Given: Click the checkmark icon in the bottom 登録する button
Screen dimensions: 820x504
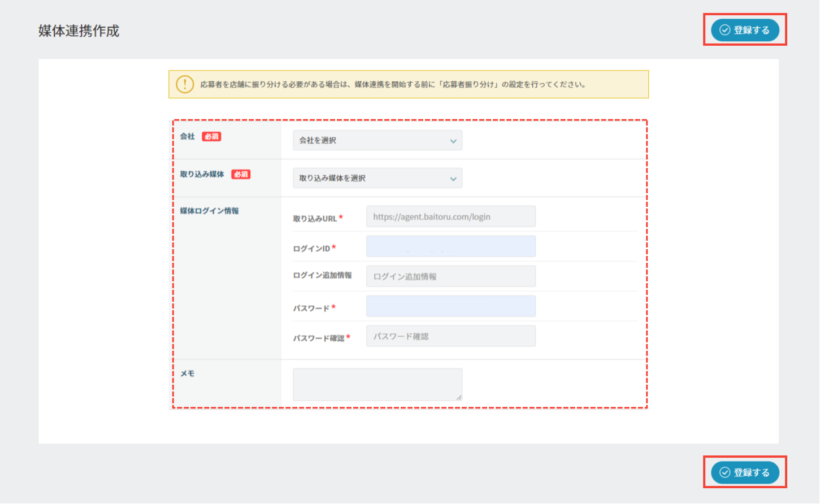Looking at the screenshot, I should (x=724, y=472).
